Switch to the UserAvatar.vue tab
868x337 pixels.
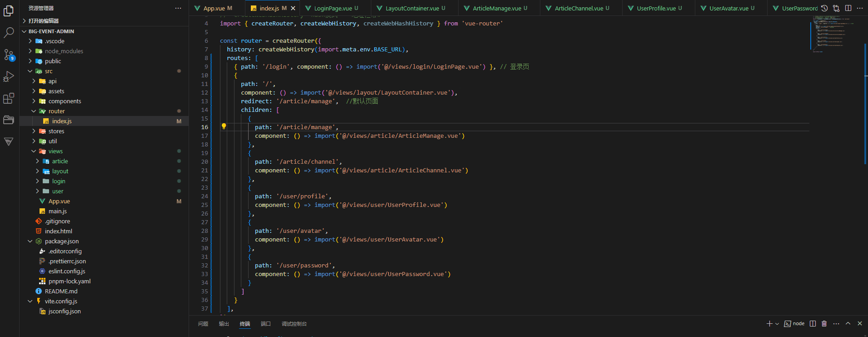pyautogui.click(x=731, y=8)
